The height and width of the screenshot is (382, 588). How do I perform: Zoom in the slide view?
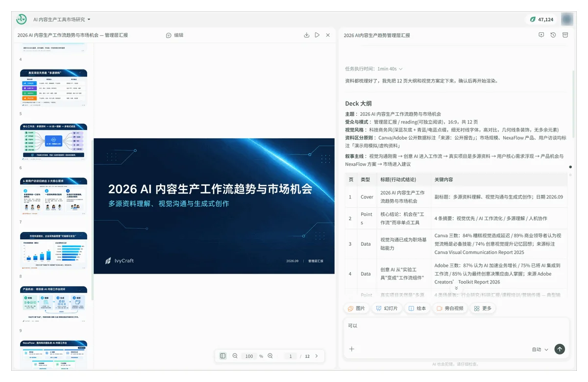[270, 356]
